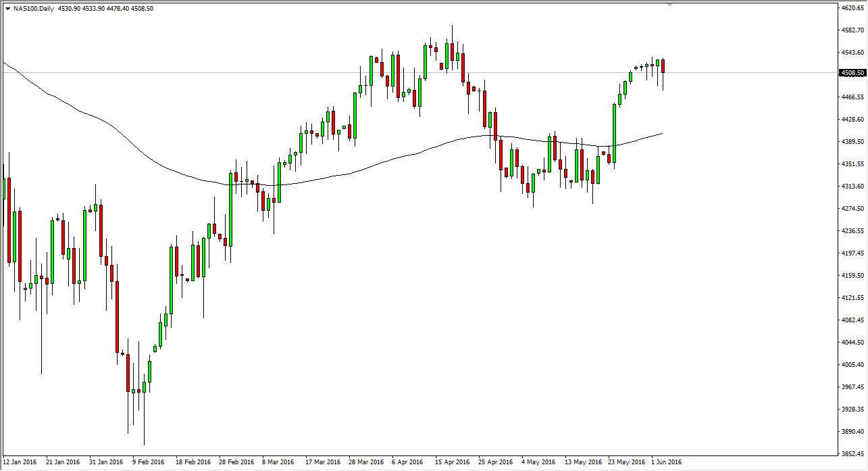Select the chart shift triangle marker at top
Viewport: 868px width, 471px height.
669,5
